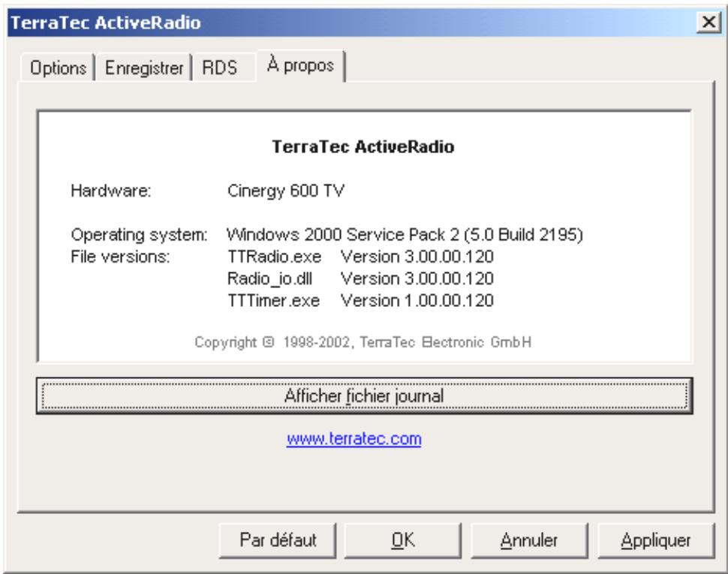728x574 pixels.
Task: Click the TTRadio.exe file name
Action: coord(274,257)
